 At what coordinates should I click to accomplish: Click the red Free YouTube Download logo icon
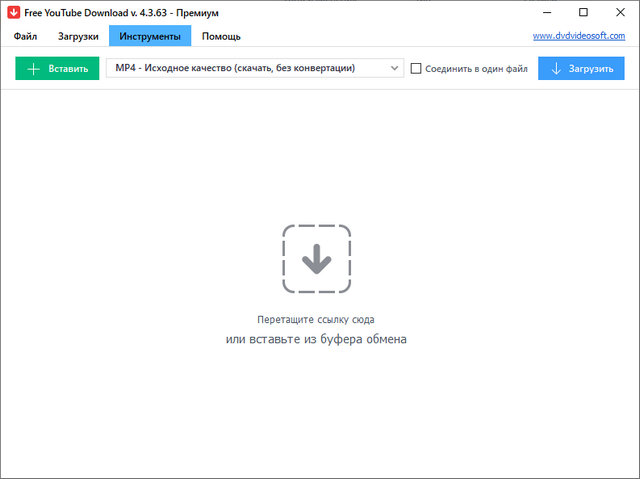pyautogui.click(x=13, y=12)
